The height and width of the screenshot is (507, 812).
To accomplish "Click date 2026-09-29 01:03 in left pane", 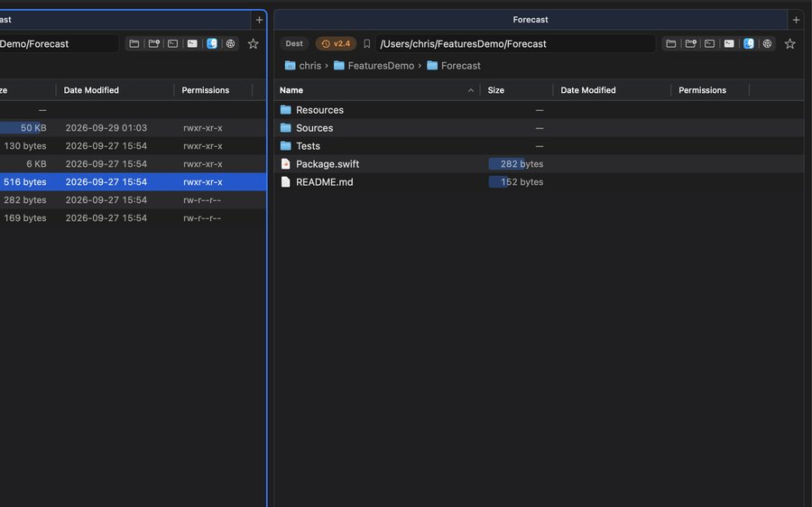I will click(x=106, y=128).
